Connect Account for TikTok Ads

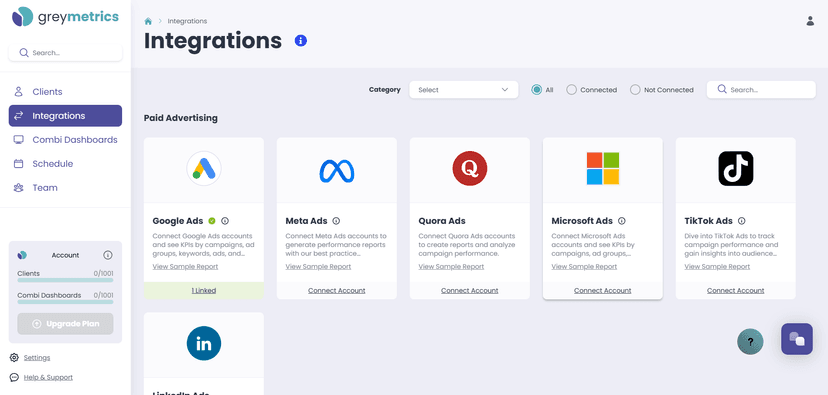[736, 290]
